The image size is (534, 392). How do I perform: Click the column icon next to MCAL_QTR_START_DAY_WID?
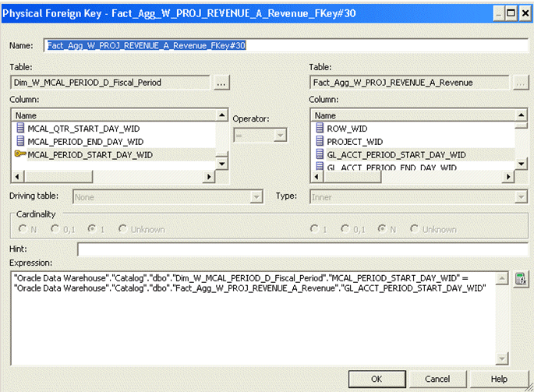(20, 128)
